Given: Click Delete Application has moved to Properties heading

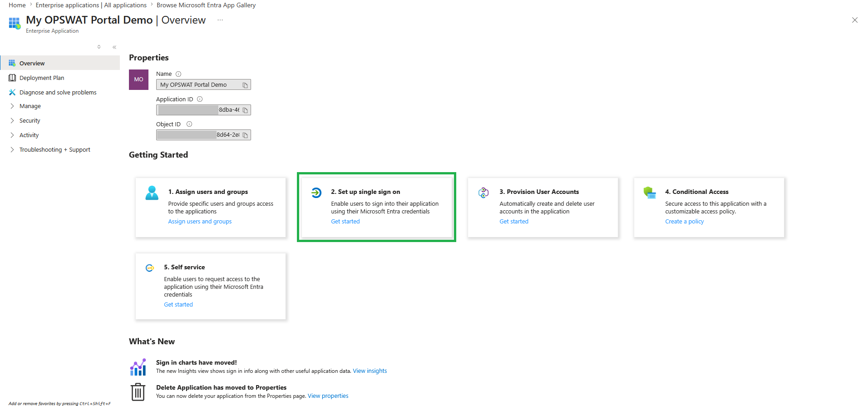Looking at the screenshot, I should [x=222, y=387].
